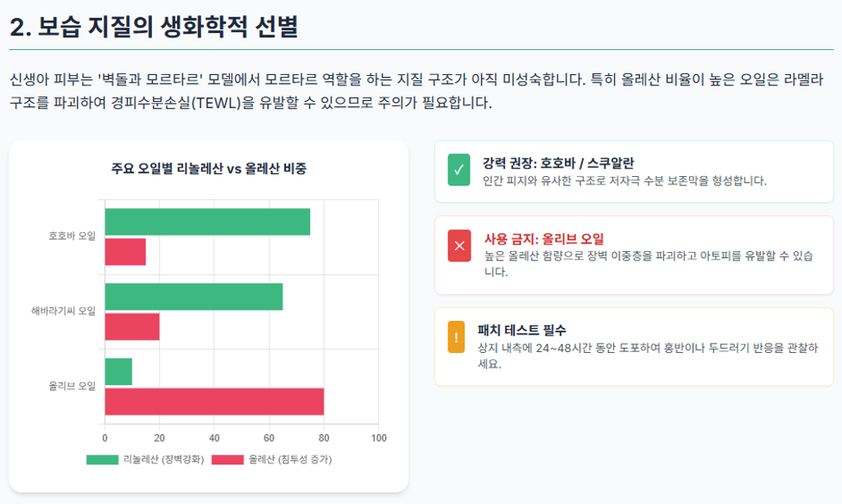This screenshot has width=842, height=504.
Task: Click the red X prohibition icon
Action: (459, 246)
